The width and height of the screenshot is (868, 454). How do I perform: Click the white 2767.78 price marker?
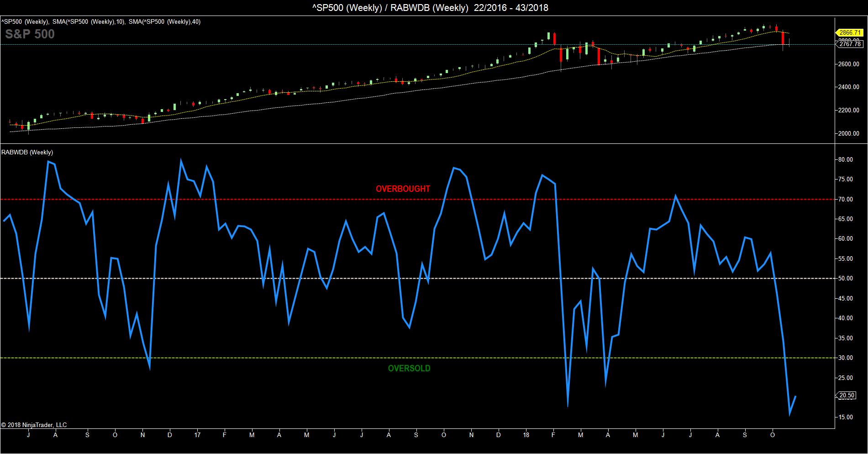(x=851, y=44)
